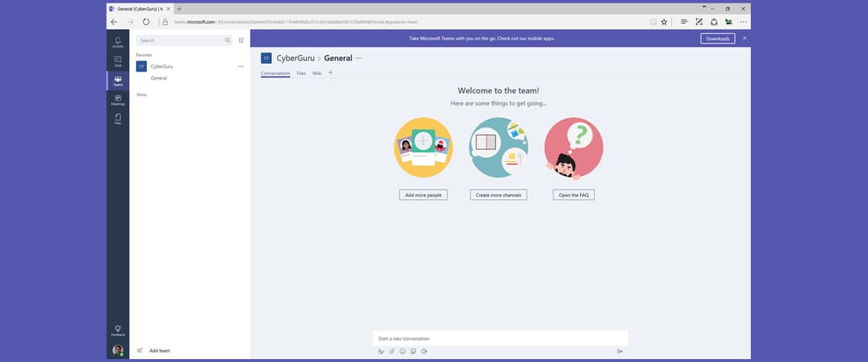Image resolution: width=868 pixels, height=362 pixels.
Task: Open the browser Hub icon
Action: [x=684, y=22]
